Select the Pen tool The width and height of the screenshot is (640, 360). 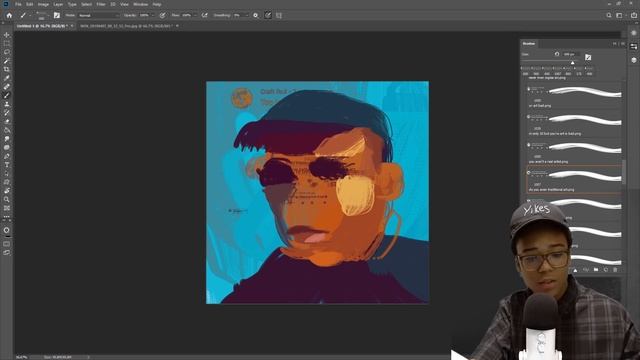7,156
